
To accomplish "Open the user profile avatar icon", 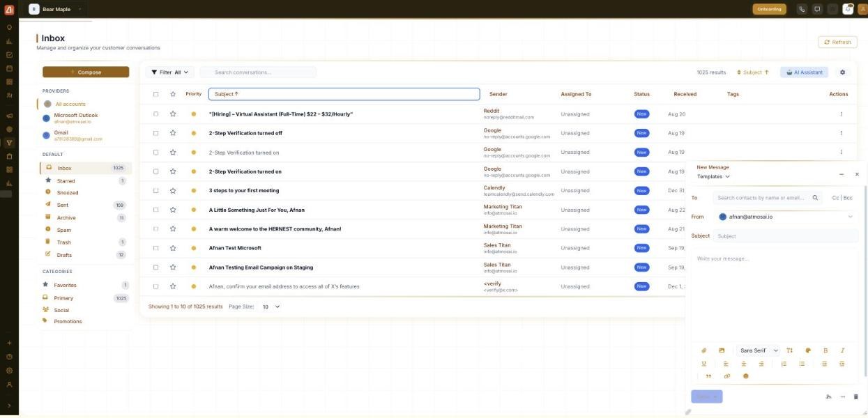I will pyautogui.click(x=862, y=9).
